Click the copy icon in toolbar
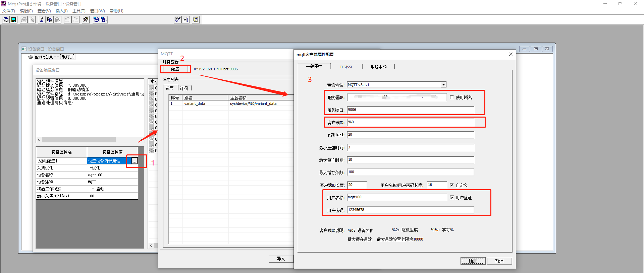This screenshot has height=273, width=644. pos(50,20)
